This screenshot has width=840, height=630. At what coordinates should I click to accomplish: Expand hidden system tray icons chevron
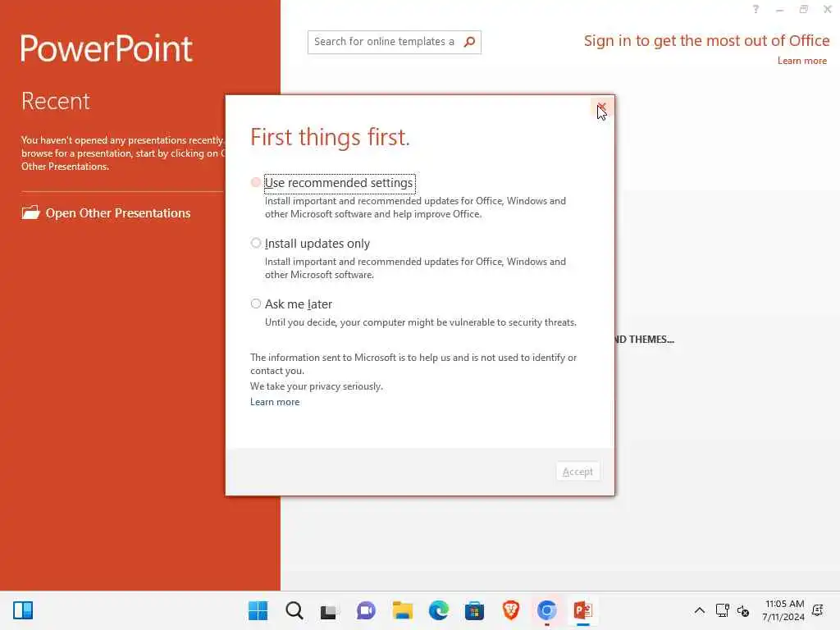[x=699, y=610]
